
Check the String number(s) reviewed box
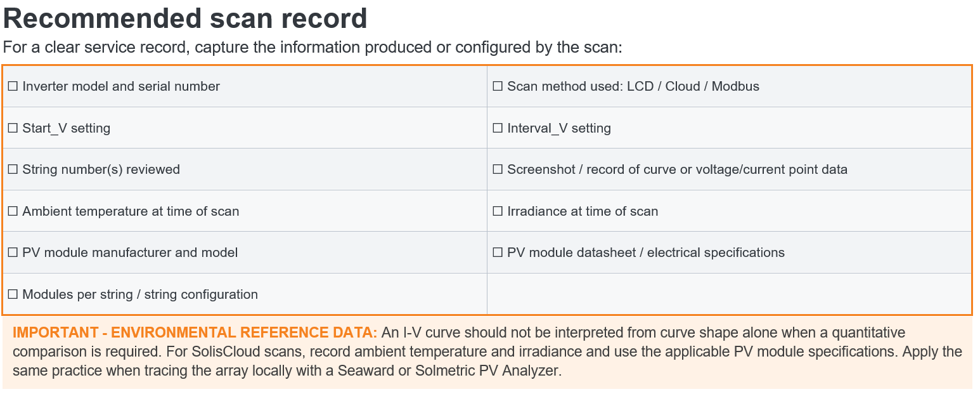tap(13, 169)
